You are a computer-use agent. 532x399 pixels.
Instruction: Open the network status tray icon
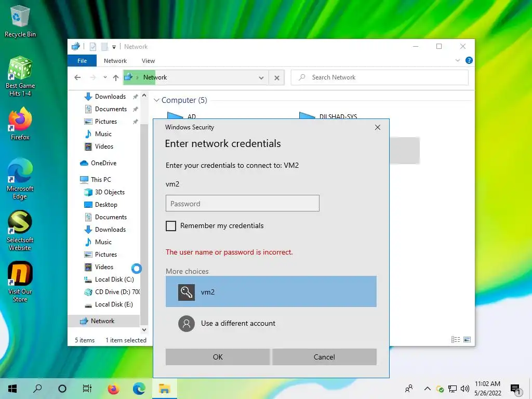pos(453,389)
